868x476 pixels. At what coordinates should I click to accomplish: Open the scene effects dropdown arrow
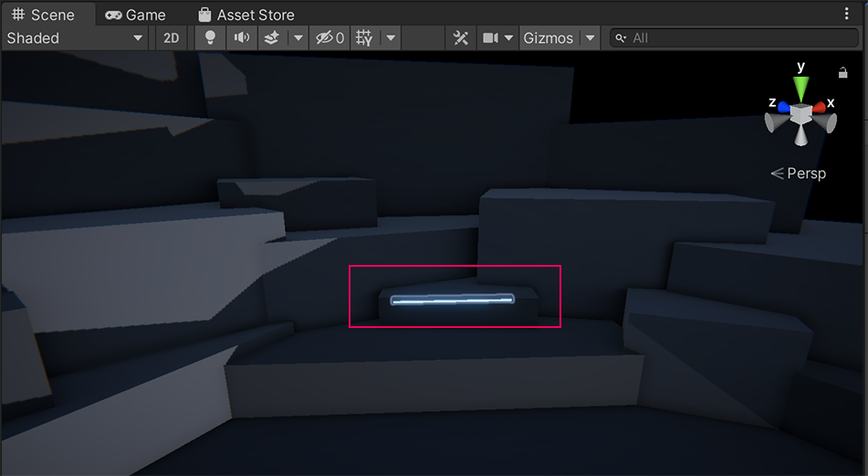coord(298,37)
